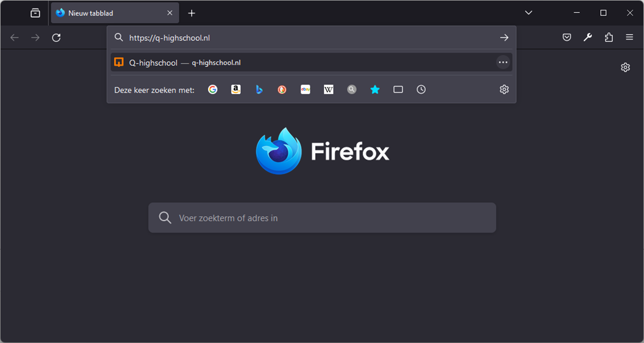Search within bookmarks using the star shortcut
The width and height of the screenshot is (644, 343).
click(x=375, y=89)
